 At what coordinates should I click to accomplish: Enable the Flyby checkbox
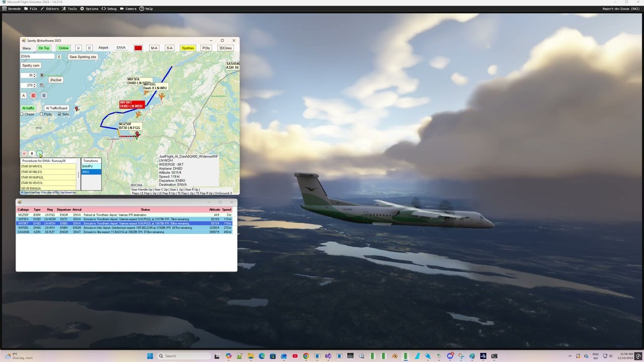click(42, 114)
